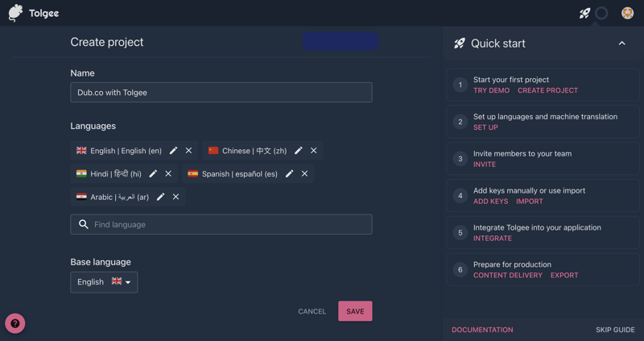The height and width of the screenshot is (341, 644).
Task: Remove the Hindi language chip
Action: [168, 173]
